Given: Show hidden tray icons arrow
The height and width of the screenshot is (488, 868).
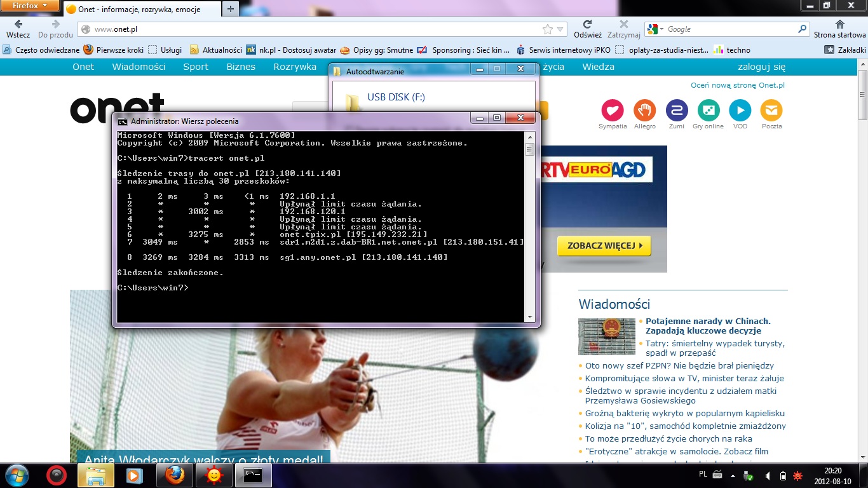Looking at the screenshot, I should (733, 475).
